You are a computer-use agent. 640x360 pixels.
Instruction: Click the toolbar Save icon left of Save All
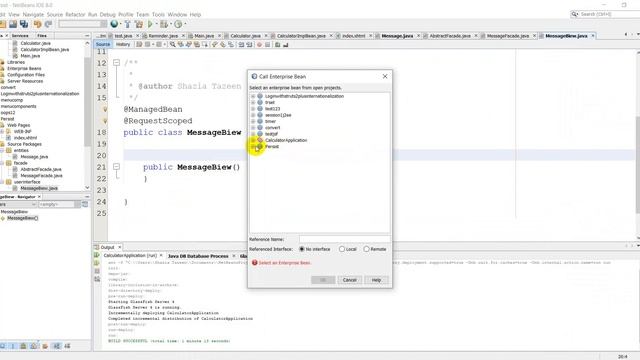[13, 24]
